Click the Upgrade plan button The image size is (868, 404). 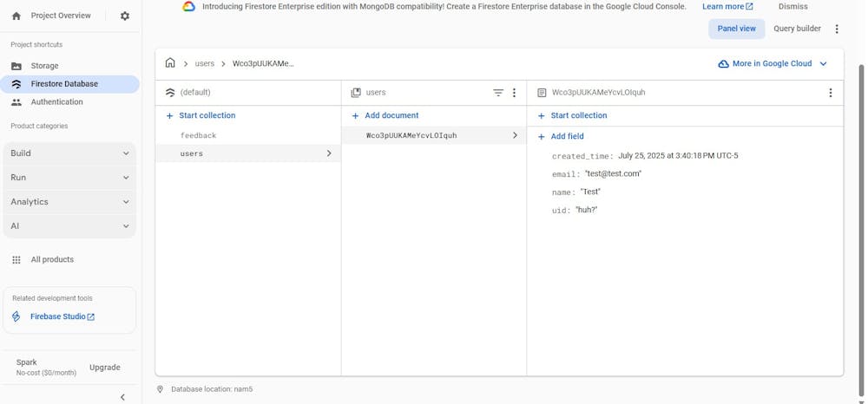coord(105,368)
